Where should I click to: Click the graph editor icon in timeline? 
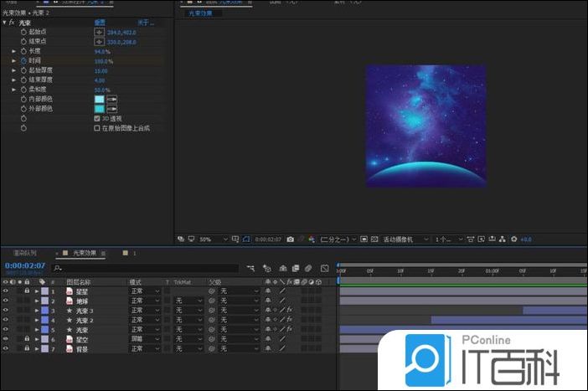click(x=324, y=269)
